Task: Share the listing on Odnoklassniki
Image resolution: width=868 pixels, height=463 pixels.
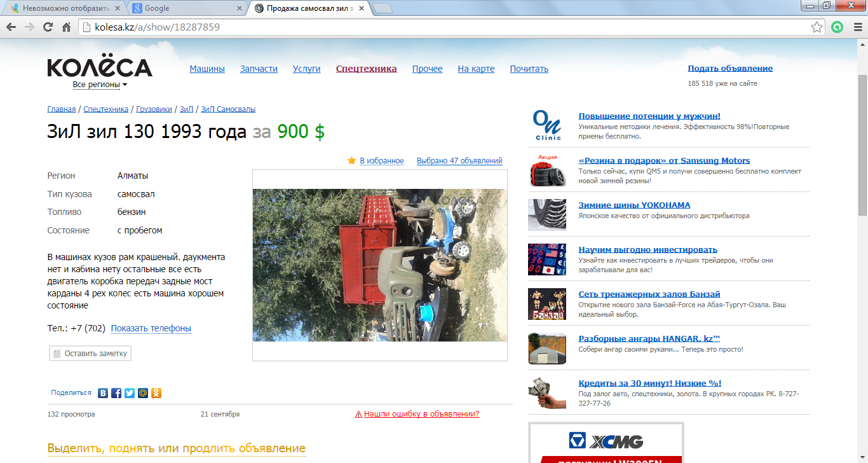Action: click(156, 393)
